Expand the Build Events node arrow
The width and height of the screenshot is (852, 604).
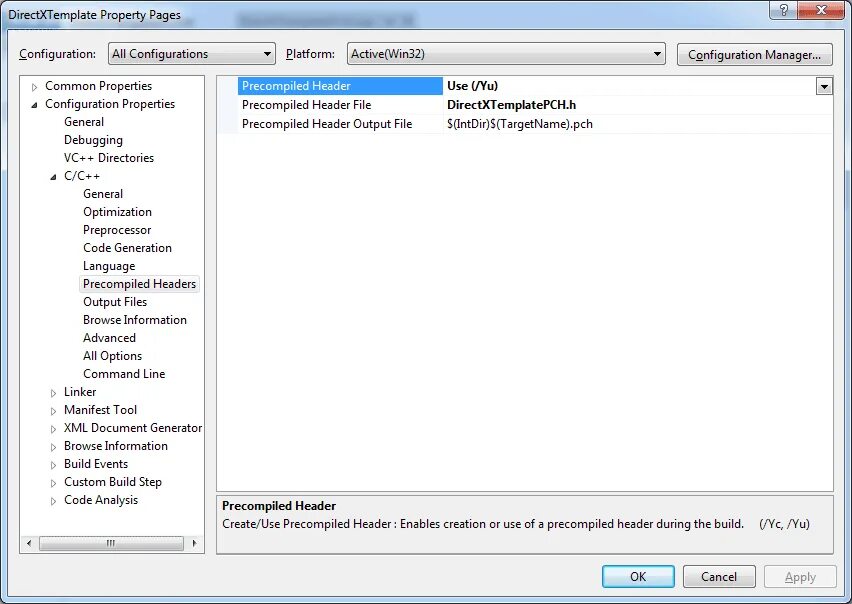coord(53,464)
